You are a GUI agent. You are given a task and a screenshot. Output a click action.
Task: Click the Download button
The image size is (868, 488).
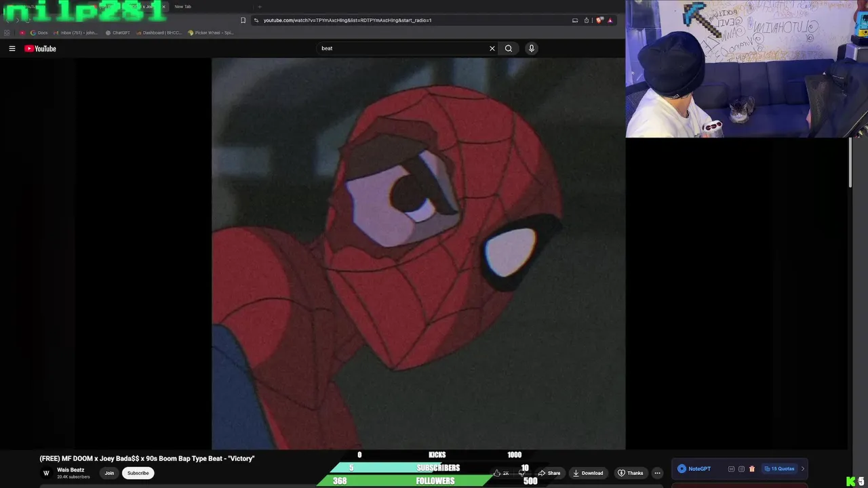tap(588, 473)
